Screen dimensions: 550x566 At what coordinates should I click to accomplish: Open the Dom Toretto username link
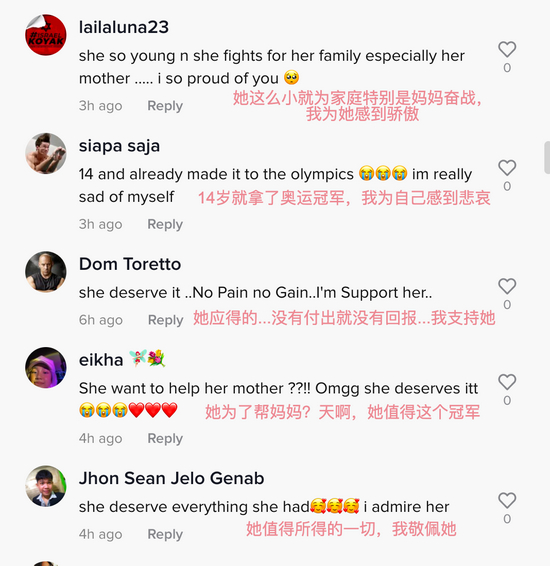(x=130, y=264)
